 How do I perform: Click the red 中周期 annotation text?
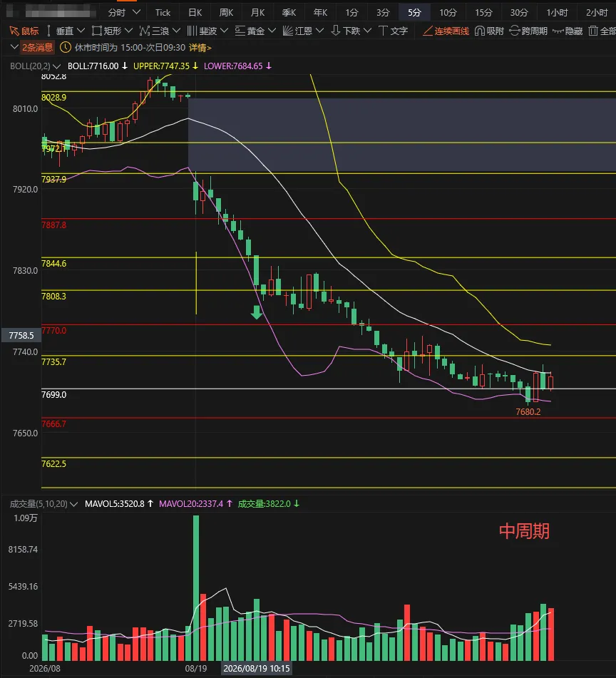(524, 531)
